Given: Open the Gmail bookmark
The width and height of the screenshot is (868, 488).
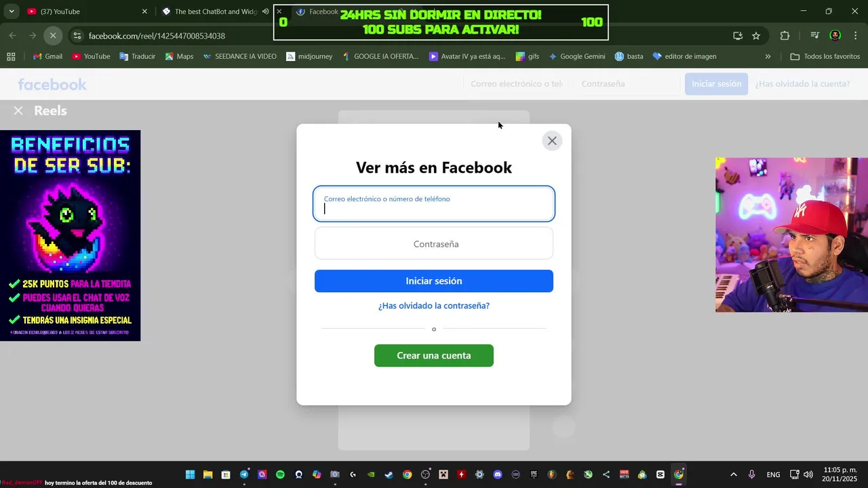Looking at the screenshot, I should [47, 56].
